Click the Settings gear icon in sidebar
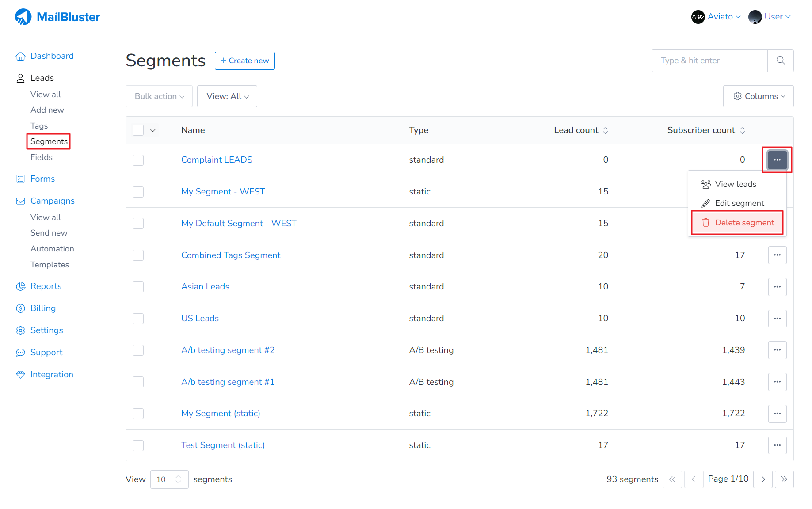Screen dimensions: 812x509 pos(20,330)
